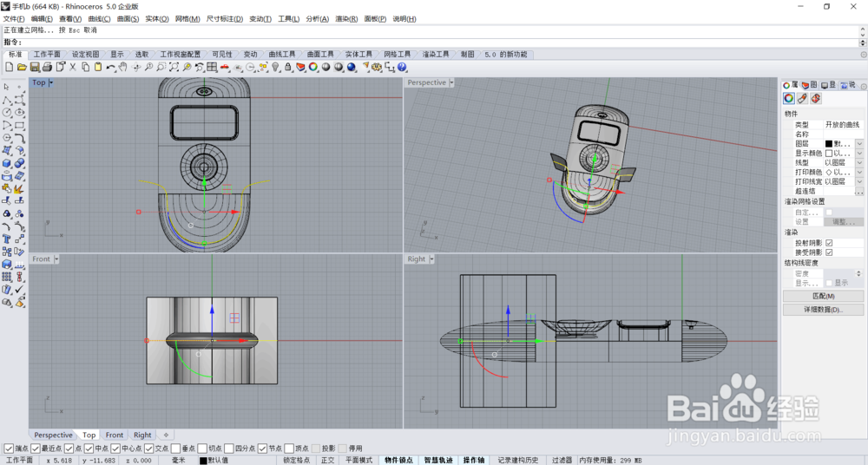
Task: Switch to the 实体工具 toolbar tab
Action: click(x=358, y=55)
